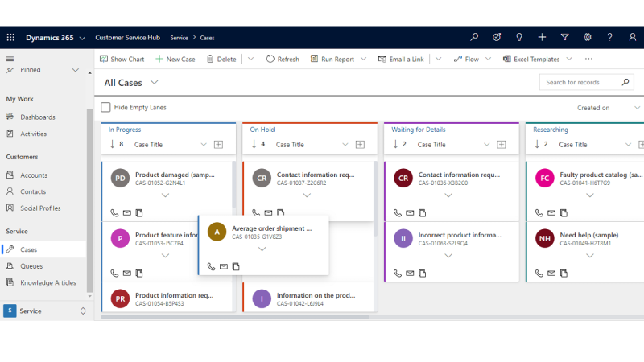This screenshot has height=362, width=644.
Task: Select Knowledge Articles in the sidebar
Action: [47, 282]
